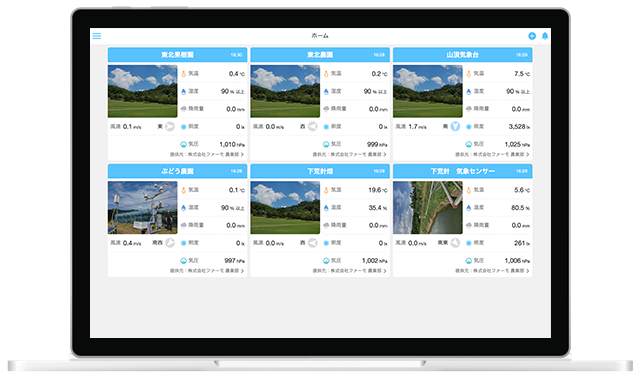Viewport: 642px width, 383px height.
Task: Click the rain cloud icon in ぶどう農園 card
Action: click(x=184, y=225)
